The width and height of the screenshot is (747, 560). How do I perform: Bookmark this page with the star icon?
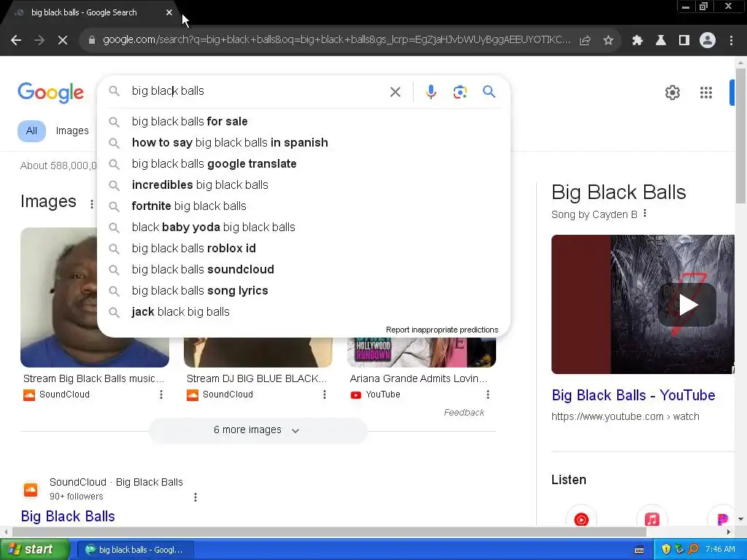(608, 41)
